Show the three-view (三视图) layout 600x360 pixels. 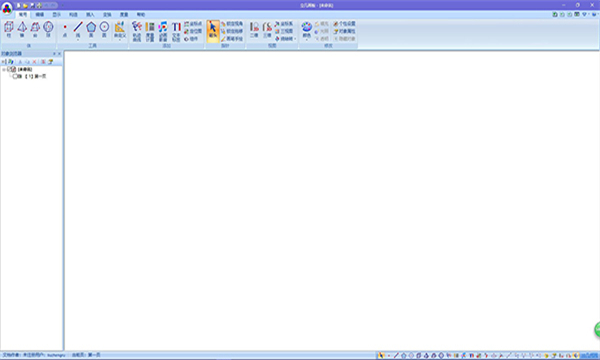pyautogui.click(x=284, y=31)
